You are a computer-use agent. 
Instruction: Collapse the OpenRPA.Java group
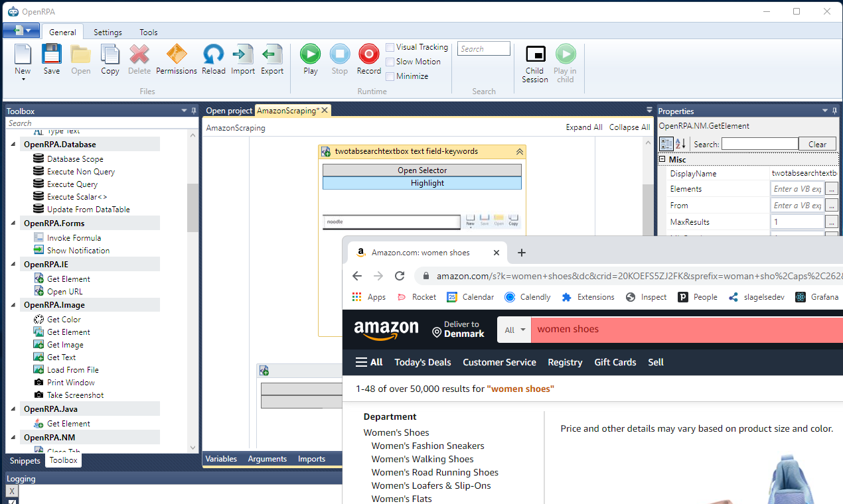pos(13,409)
